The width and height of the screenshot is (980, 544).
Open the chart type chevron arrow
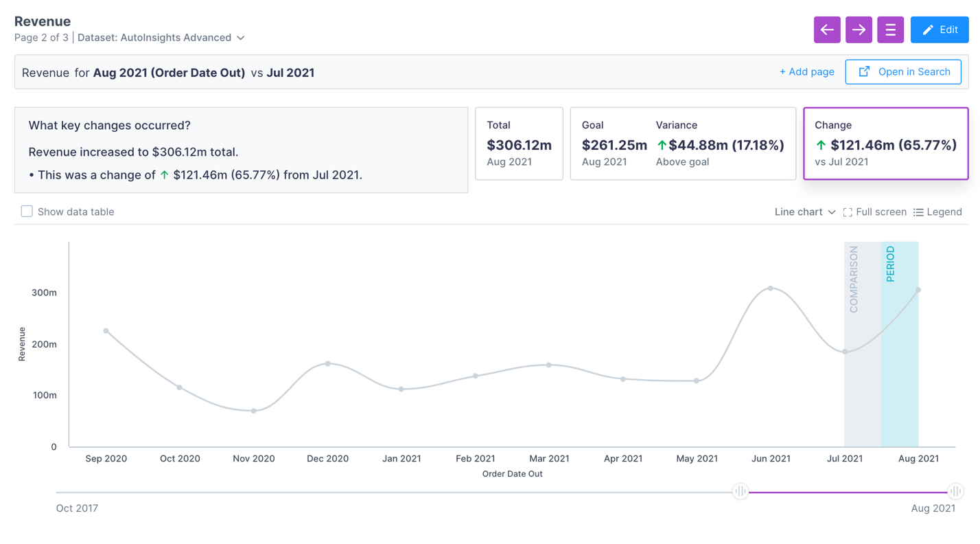point(831,212)
